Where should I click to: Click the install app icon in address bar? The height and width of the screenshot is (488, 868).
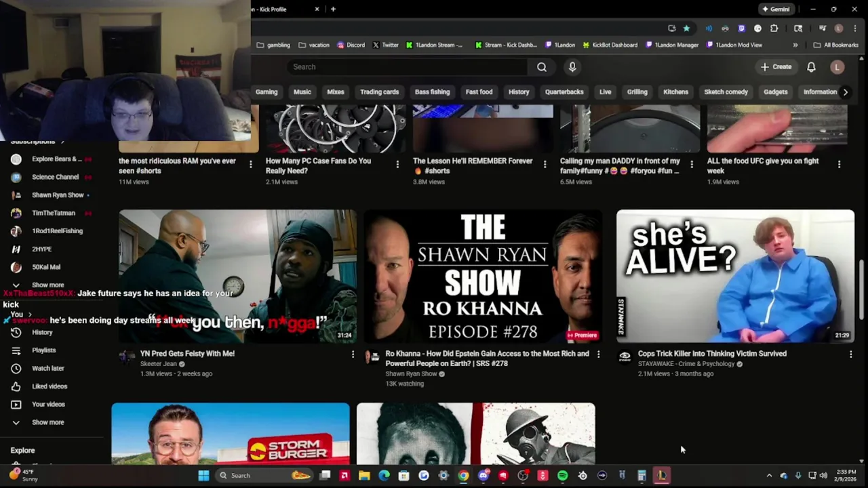coord(671,28)
